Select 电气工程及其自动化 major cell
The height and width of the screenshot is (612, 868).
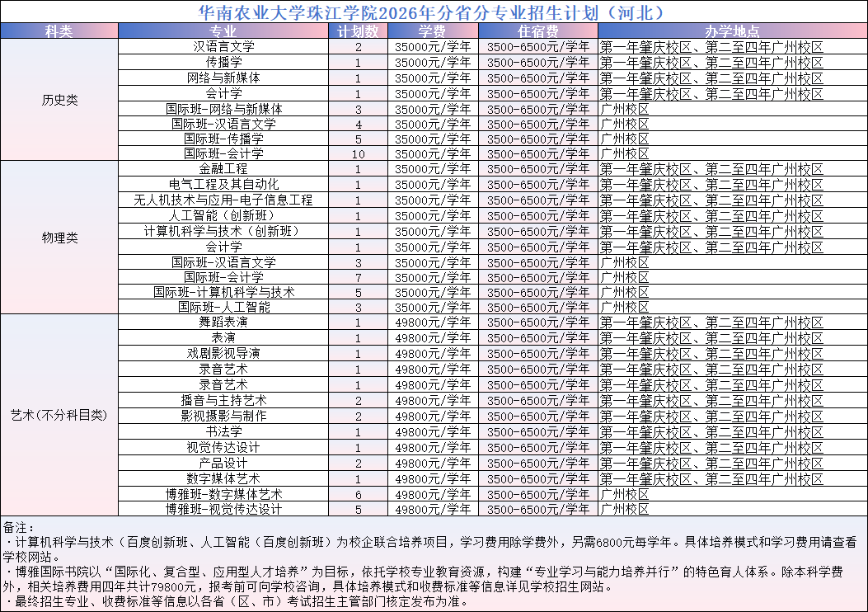(x=223, y=184)
